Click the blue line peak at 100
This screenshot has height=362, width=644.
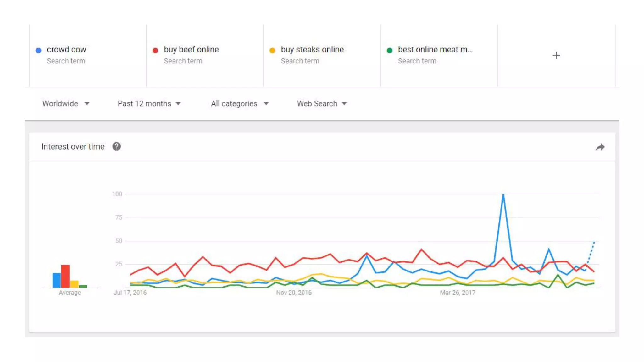(x=503, y=195)
